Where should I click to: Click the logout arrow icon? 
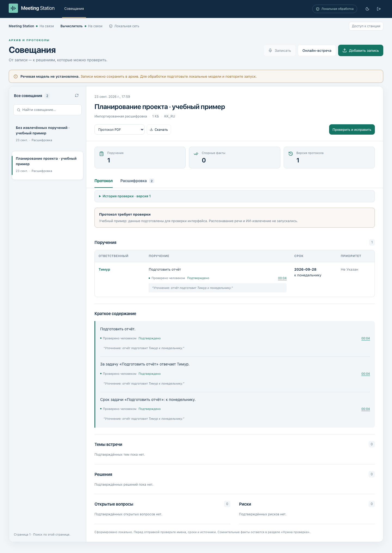click(379, 9)
